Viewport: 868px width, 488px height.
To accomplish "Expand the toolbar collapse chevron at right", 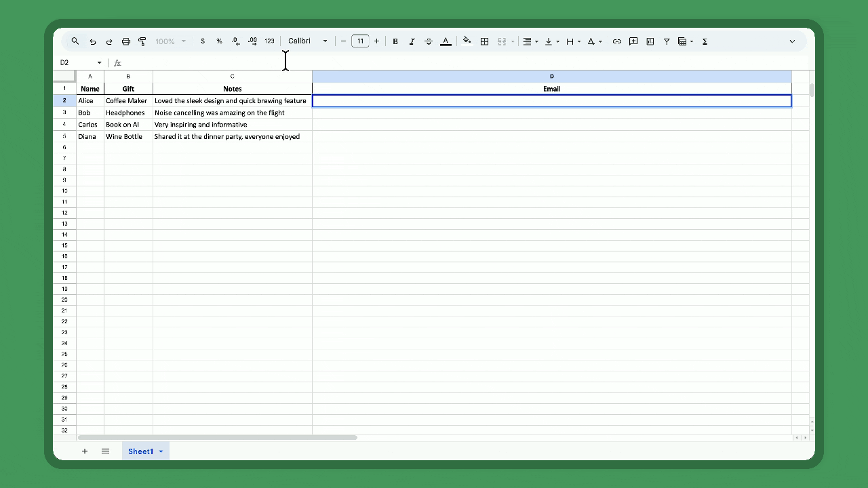I will [792, 41].
